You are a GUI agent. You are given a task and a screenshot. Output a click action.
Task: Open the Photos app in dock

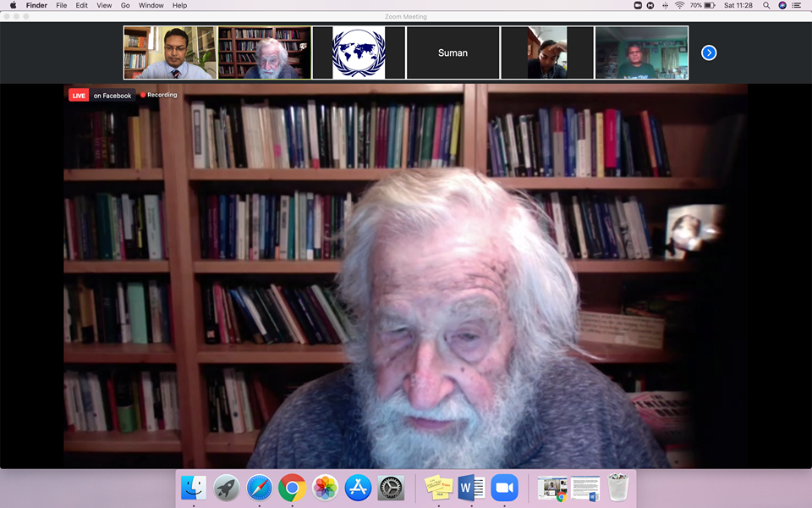[325, 488]
